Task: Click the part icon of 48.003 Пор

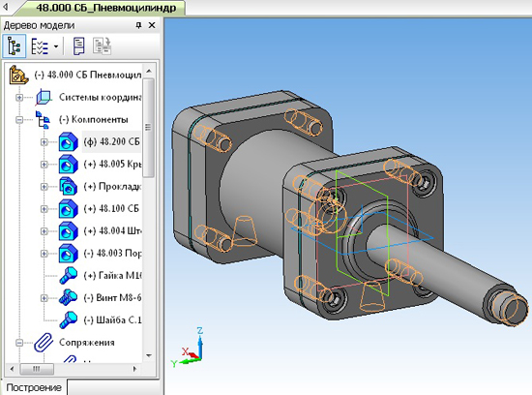Action: click(x=69, y=254)
